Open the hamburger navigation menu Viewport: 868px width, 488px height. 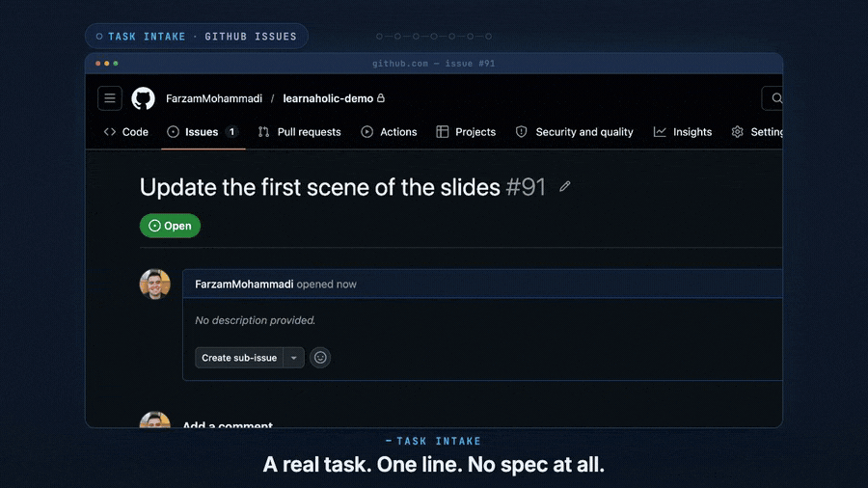[110, 98]
